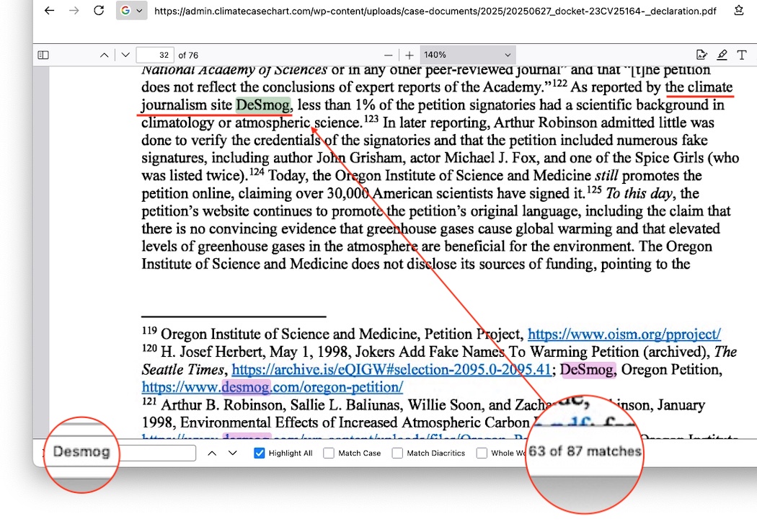The height and width of the screenshot is (532, 757).
Task: Go to next page in PDF toolbar
Action: point(125,55)
